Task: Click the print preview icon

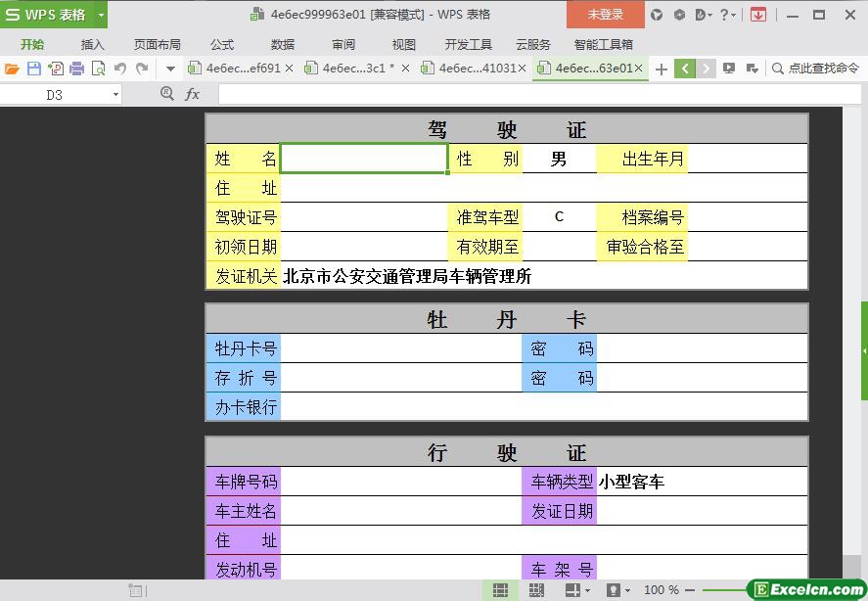Action: tap(98, 69)
